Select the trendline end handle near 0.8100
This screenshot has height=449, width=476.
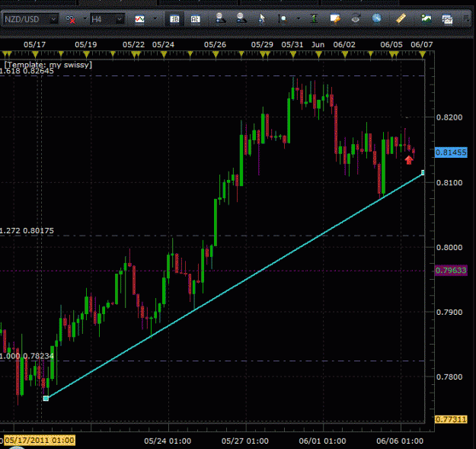[423, 173]
